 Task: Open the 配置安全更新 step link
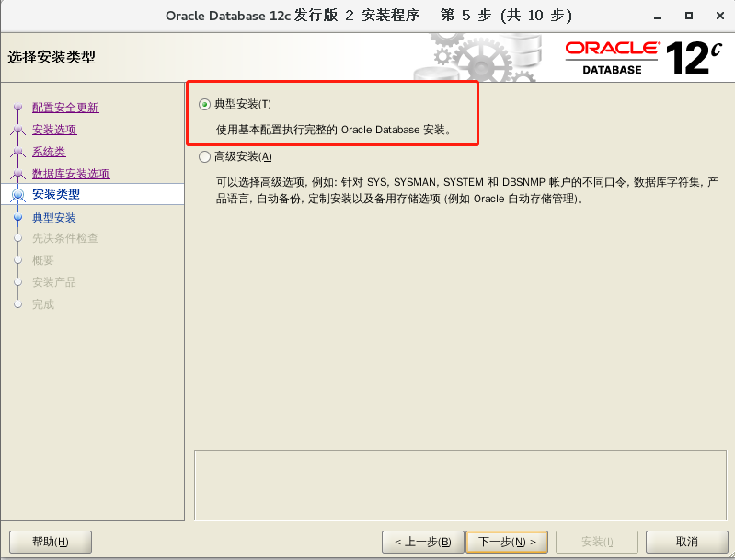(x=65, y=108)
